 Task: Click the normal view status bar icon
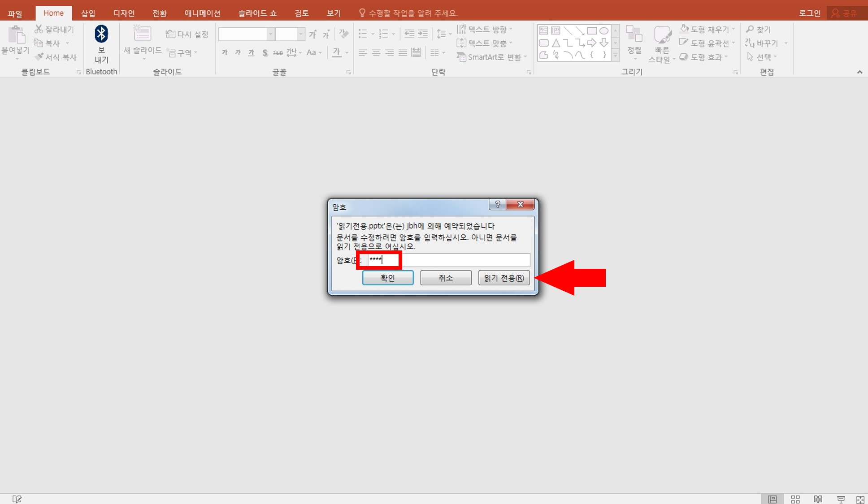pos(772,499)
